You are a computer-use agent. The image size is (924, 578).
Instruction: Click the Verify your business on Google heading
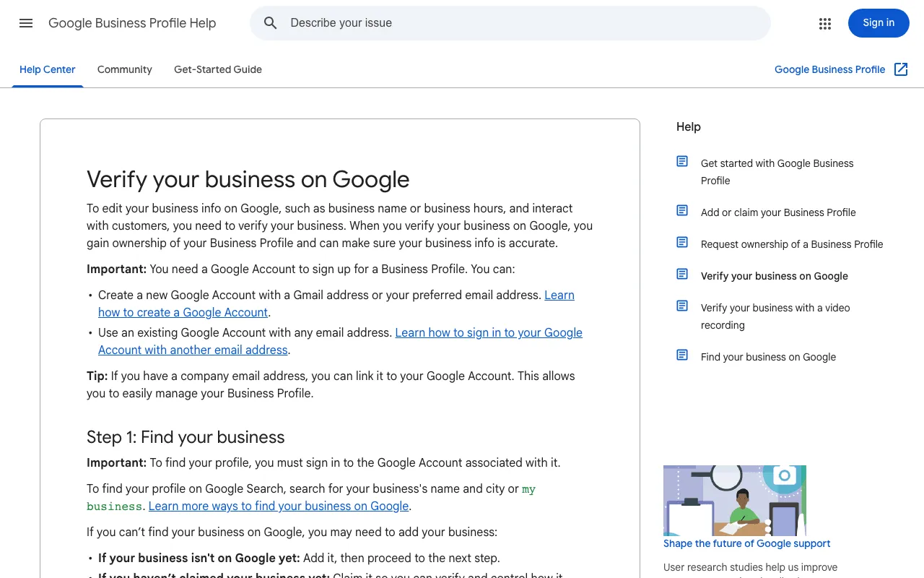click(x=248, y=179)
